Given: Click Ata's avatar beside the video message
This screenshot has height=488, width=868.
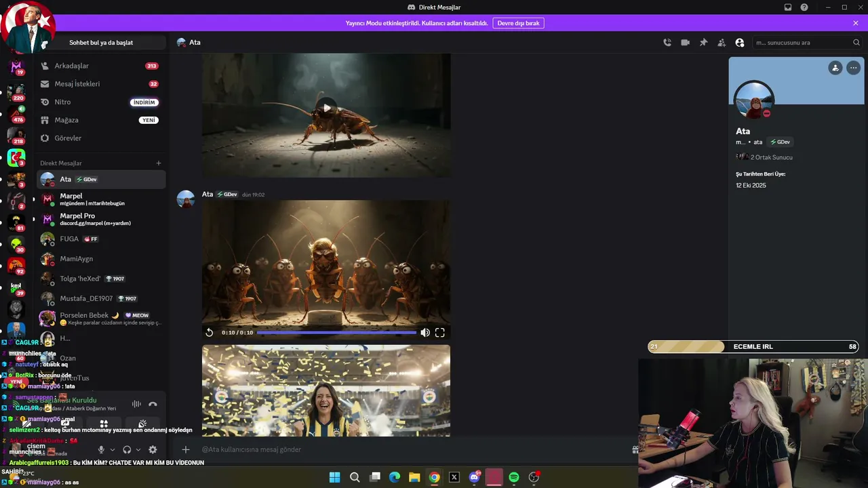Looking at the screenshot, I should [x=186, y=199].
